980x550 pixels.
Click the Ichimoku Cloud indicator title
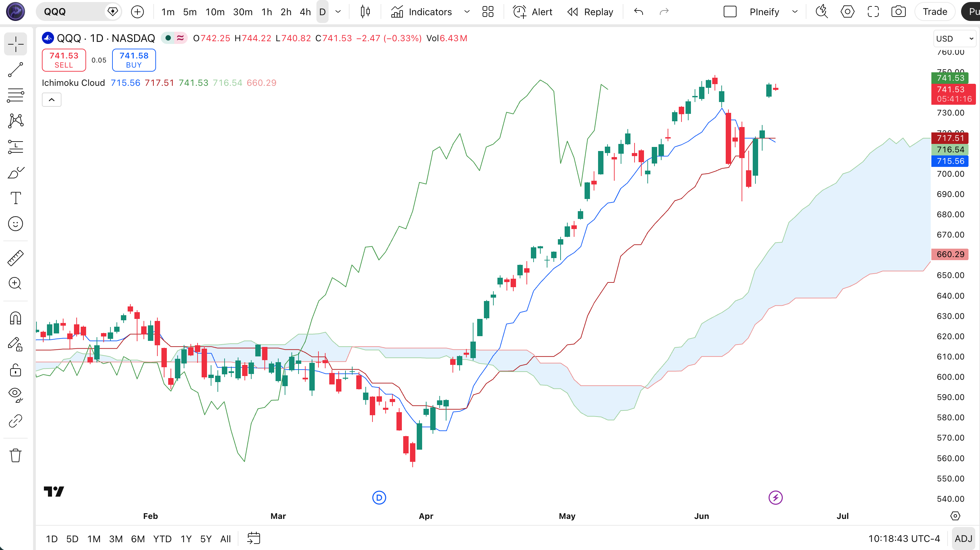73,83
